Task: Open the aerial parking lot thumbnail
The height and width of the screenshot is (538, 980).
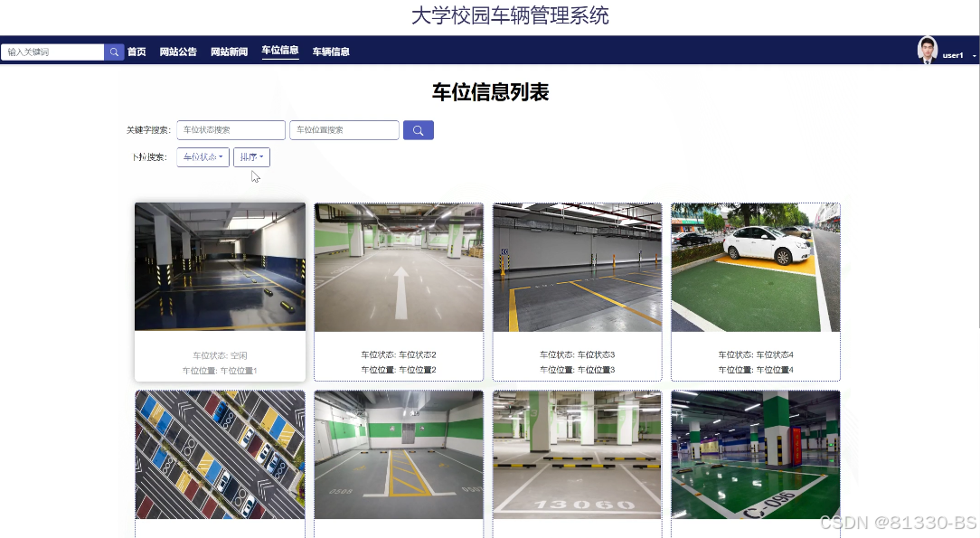Action: click(220, 455)
